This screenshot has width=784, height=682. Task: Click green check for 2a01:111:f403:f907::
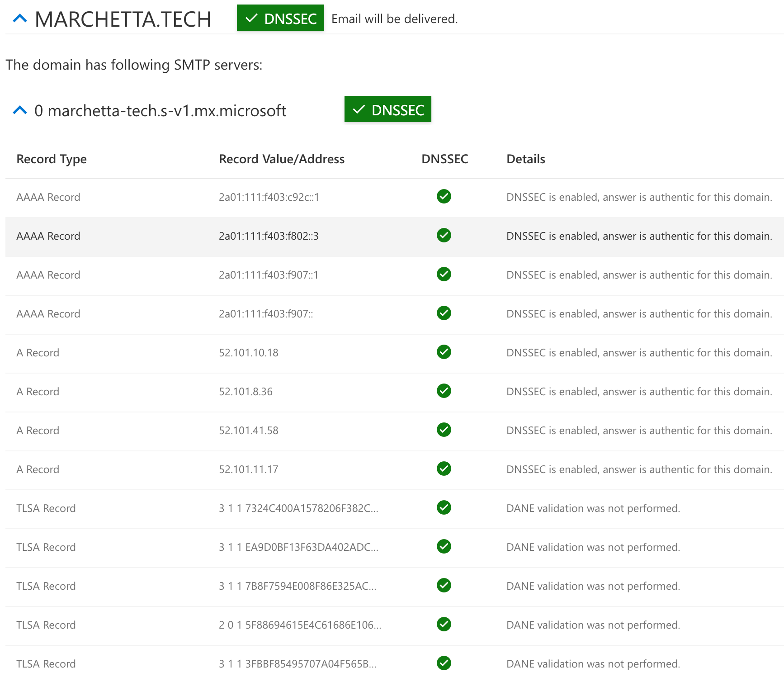tap(444, 313)
